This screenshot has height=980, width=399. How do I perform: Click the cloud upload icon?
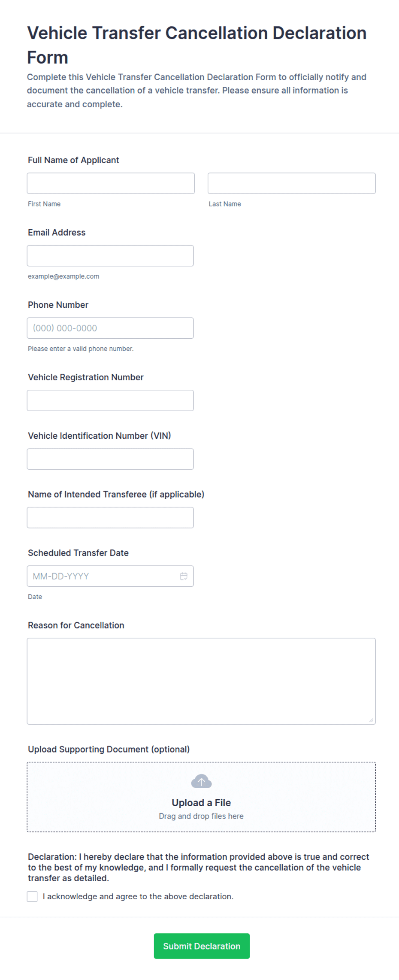click(201, 781)
